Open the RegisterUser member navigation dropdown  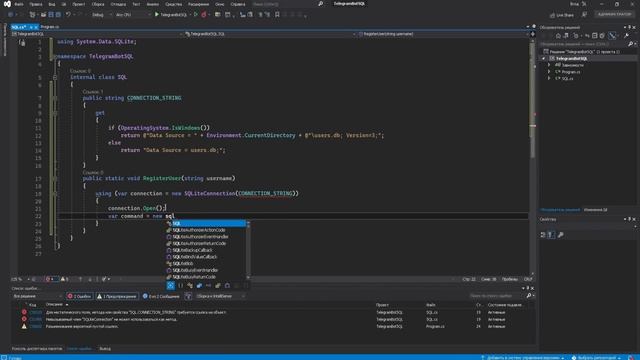click(x=443, y=34)
